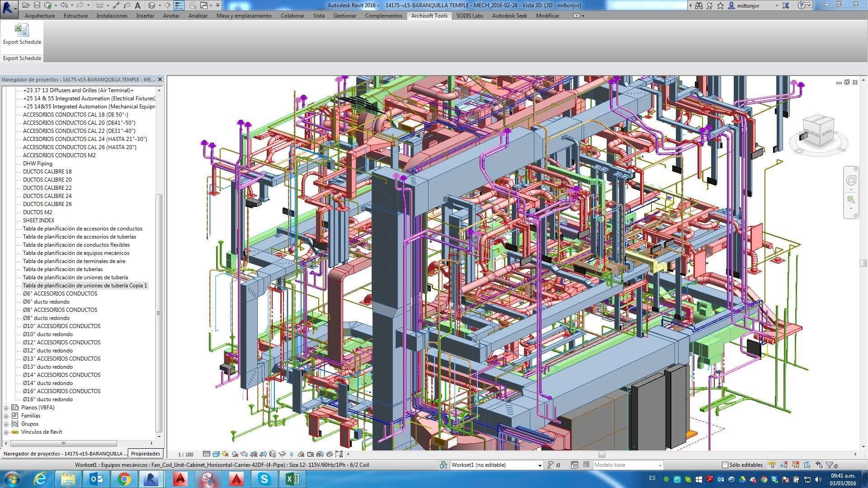The height and width of the screenshot is (488, 868).
Task: Open Excel from the Windows taskbar
Action: 292,479
